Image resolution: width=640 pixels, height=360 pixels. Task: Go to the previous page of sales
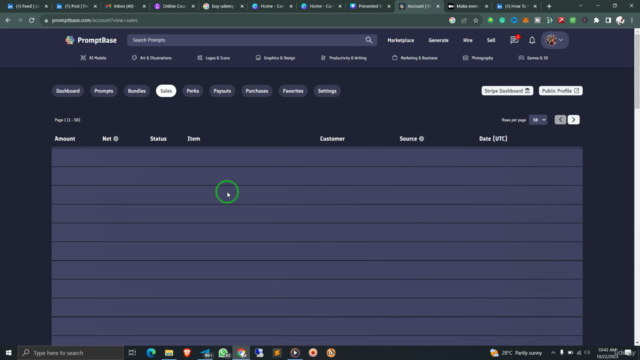pos(560,120)
